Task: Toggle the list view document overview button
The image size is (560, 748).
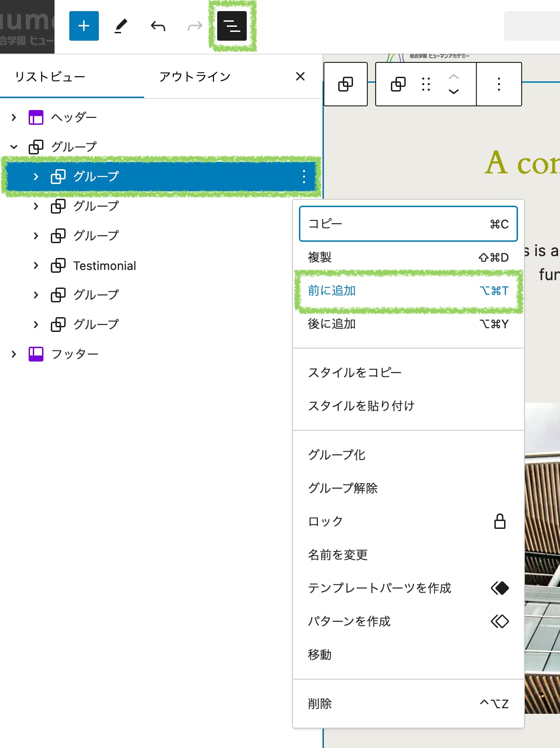Action: (x=232, y=26)
